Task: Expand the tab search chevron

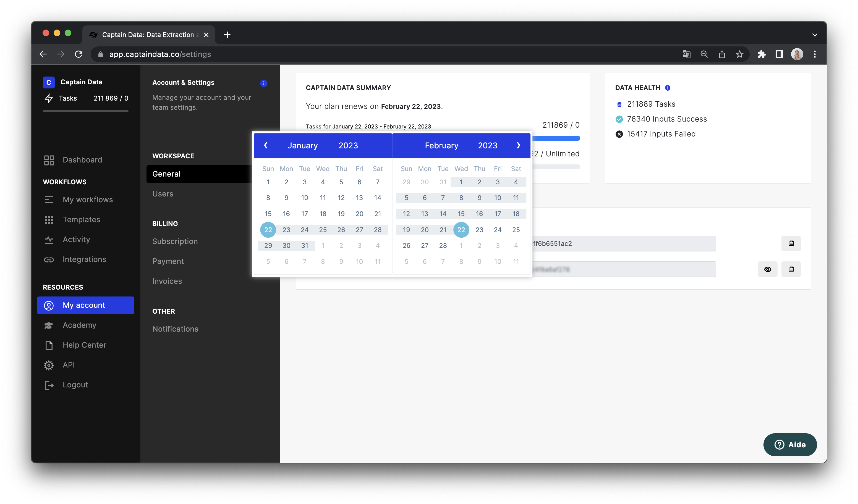Action: pos(815,35)
